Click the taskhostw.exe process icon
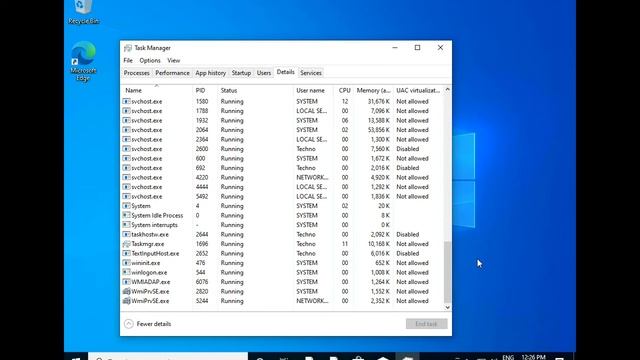The height and width of the screenshot is (360, 640). (x=127, y=234)
